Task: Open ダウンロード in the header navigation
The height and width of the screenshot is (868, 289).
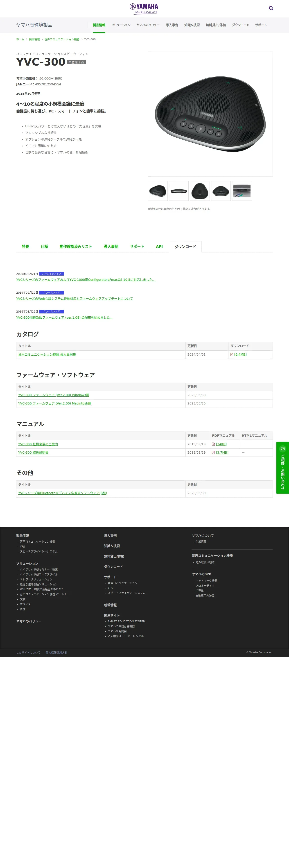Action: point(241,25)
